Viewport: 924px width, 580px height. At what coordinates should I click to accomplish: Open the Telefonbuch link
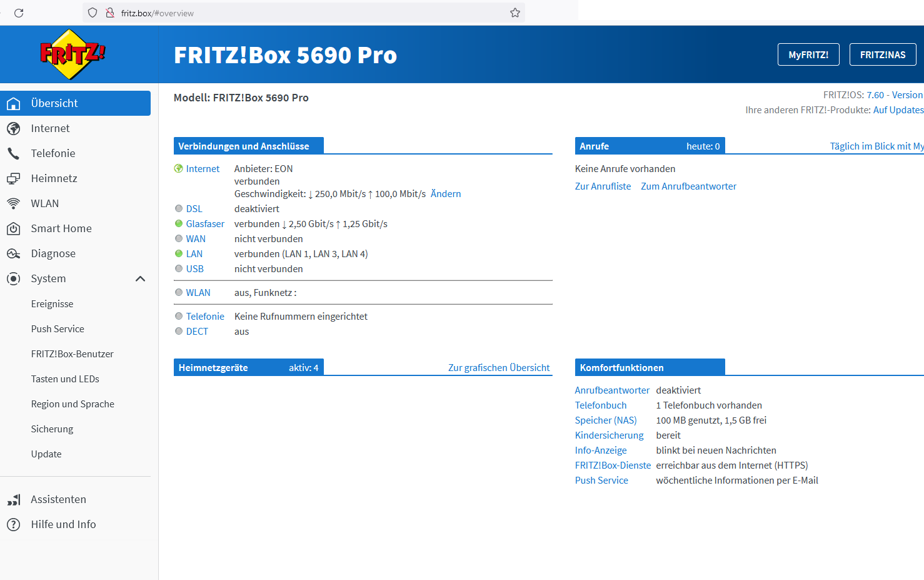601,405
